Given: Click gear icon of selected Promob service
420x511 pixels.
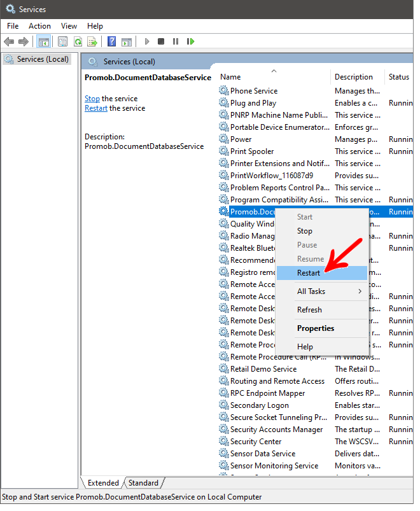Looking at the screenshot, I should tap(223, 211).
